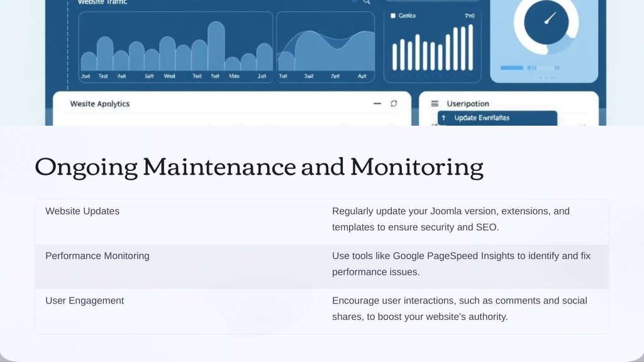644x362 pixels.
Task: Click the area chart in dashboard
Action: click(326, 47)
